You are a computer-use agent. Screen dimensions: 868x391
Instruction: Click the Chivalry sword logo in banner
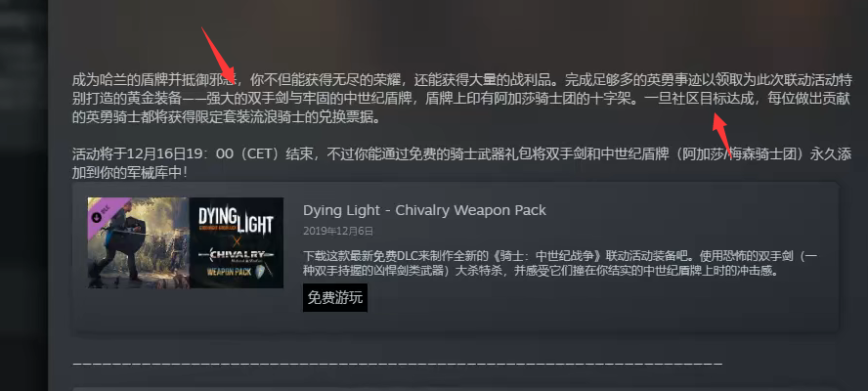click(x=236, y=255)
